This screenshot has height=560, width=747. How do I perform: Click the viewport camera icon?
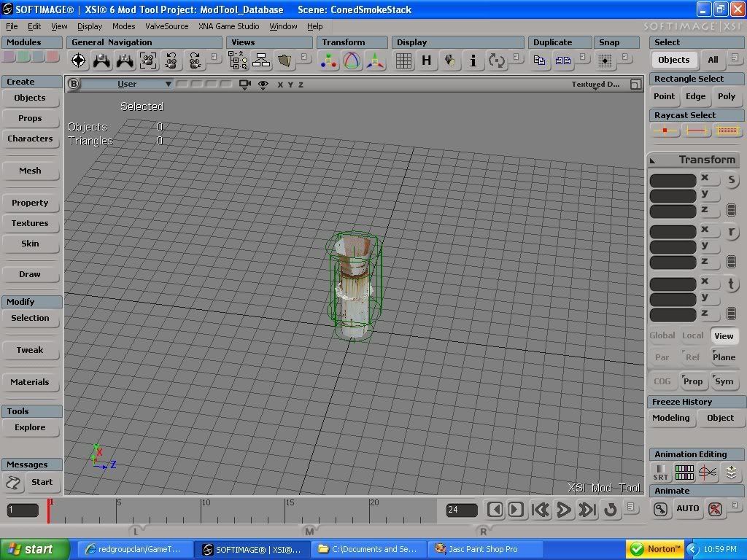click(245, 85)
